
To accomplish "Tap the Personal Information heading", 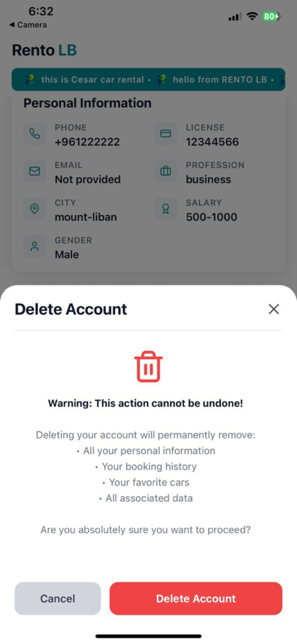I will tap(87, 103).
